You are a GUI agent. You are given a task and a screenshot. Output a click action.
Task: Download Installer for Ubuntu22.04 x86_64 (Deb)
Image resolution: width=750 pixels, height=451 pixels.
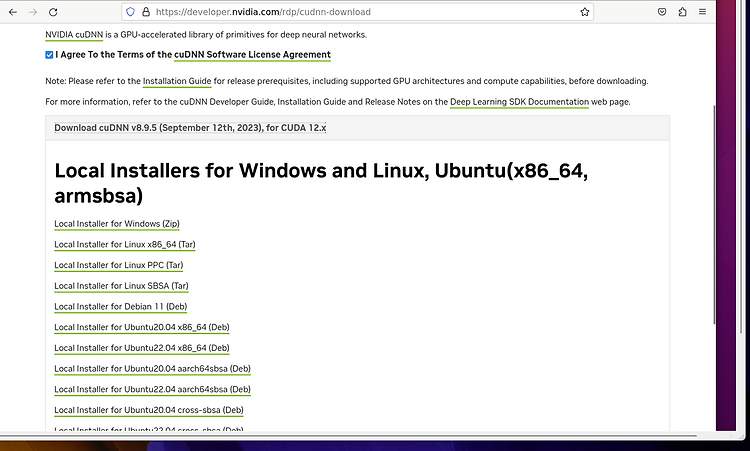pyautogui.click(x=142, y=348)
